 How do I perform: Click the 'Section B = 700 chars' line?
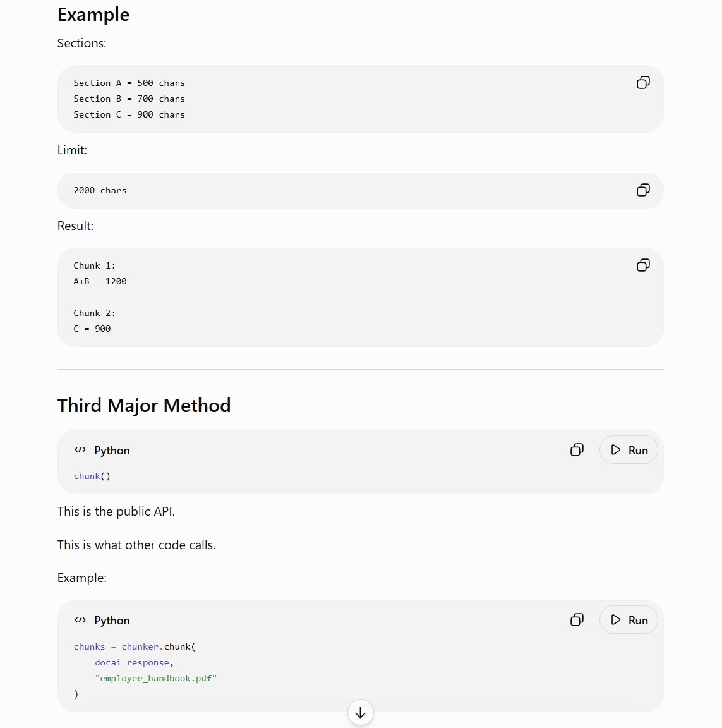[x=129, y=99]
